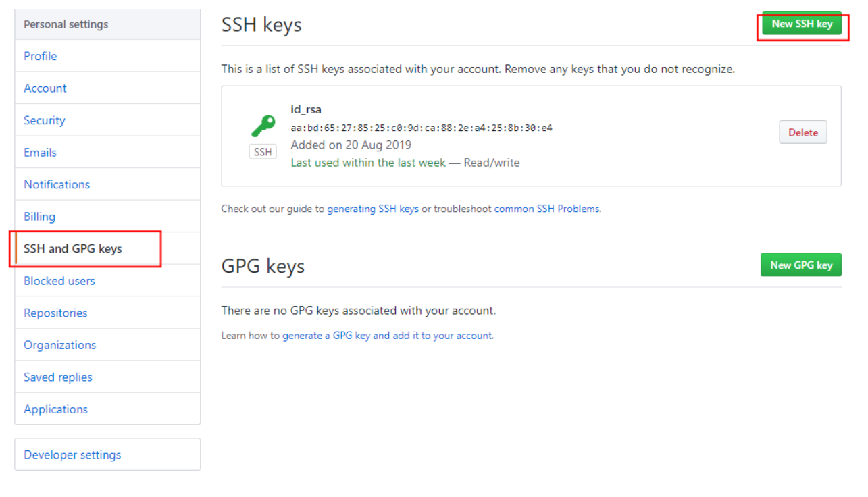Open Applications settings

coord(107,409)
